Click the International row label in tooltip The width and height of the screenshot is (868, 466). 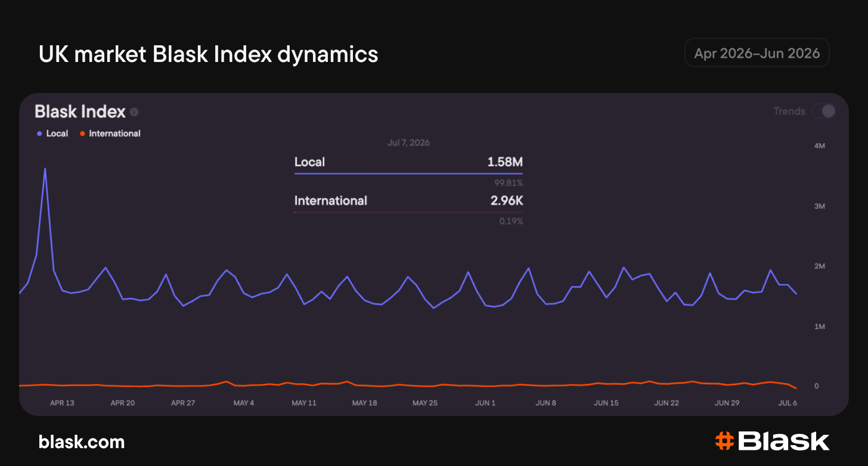point(331,201)
